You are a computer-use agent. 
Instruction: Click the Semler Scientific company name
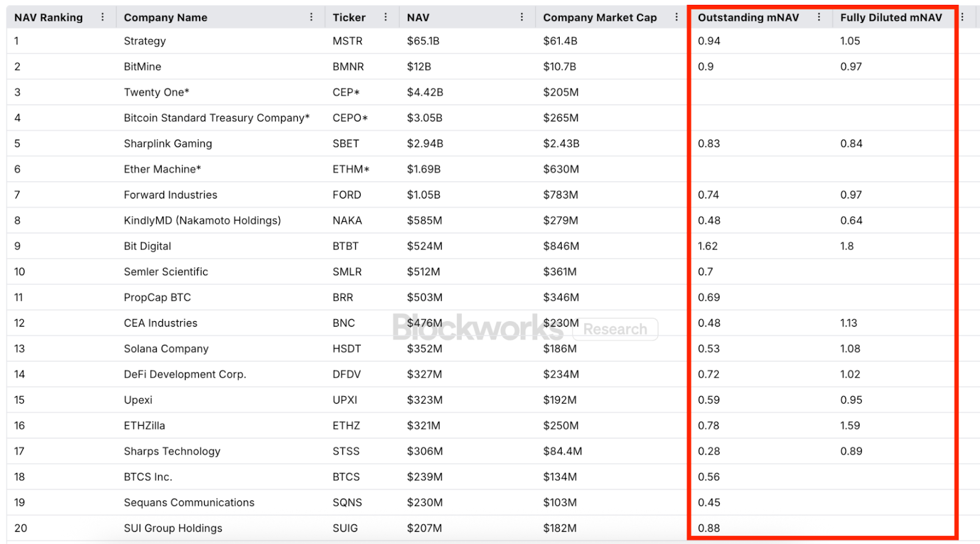[166, 272]
